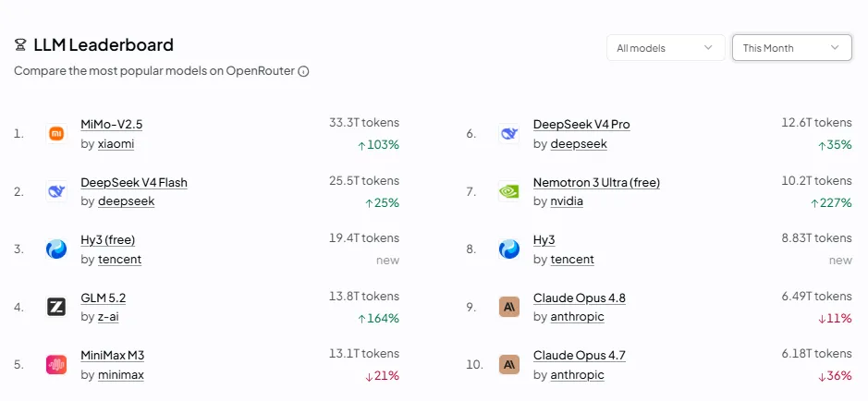Expand the This Month time range dropdown
The image size is (868, 401).
791,48
